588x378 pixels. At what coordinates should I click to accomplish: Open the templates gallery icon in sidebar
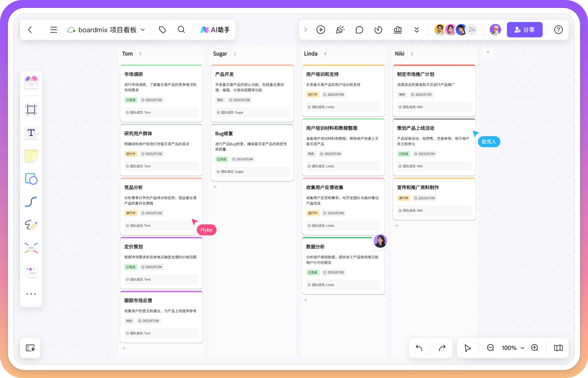pyautogui.click(x=31, y=82)
